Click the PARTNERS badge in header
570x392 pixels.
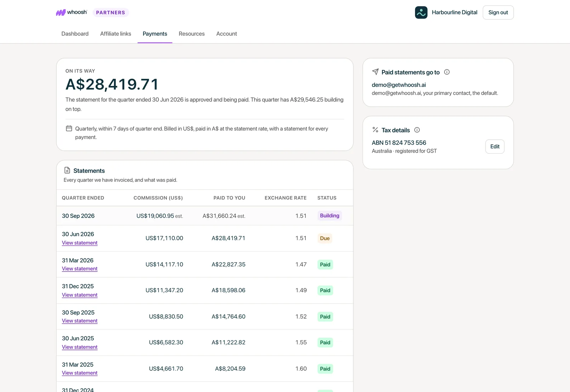111,12
